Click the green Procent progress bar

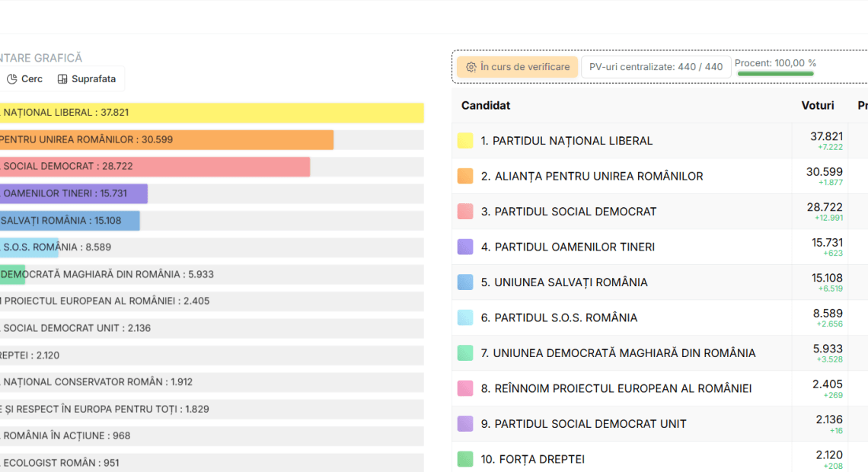point(775,74)
